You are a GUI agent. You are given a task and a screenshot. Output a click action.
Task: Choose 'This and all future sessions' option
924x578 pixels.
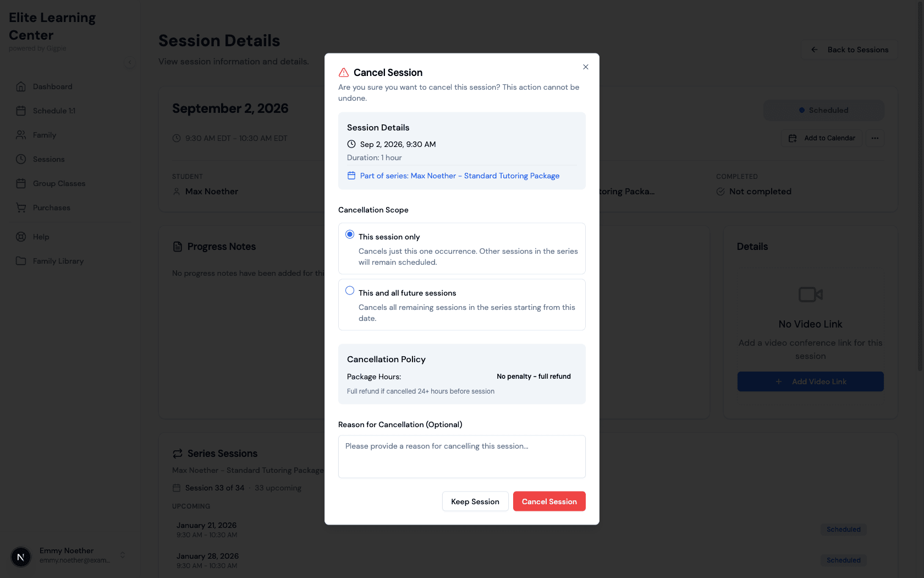click(x=350, y=291)
